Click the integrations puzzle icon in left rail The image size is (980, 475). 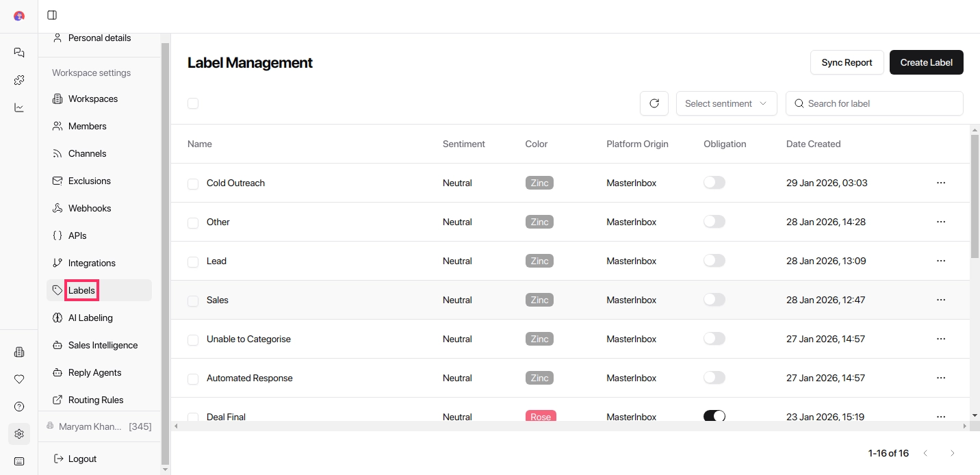(19, 79)
